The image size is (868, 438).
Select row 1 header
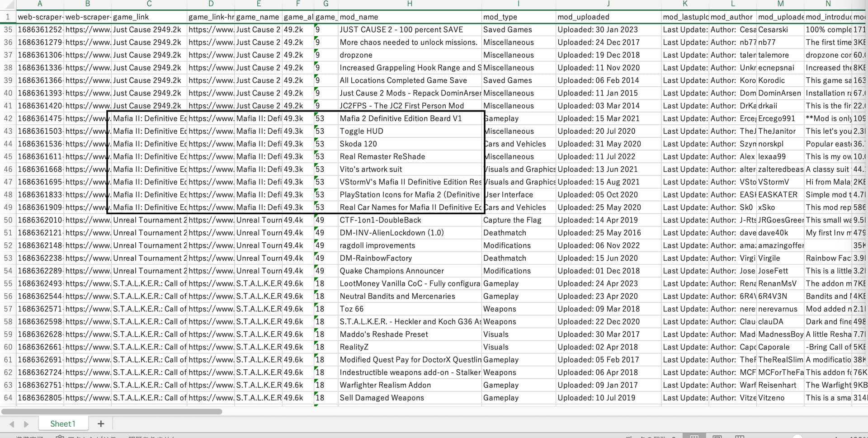(8, 17)
